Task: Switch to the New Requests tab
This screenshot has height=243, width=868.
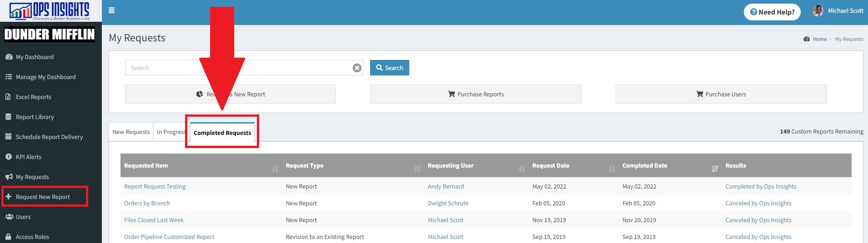Action: point(131,132)
